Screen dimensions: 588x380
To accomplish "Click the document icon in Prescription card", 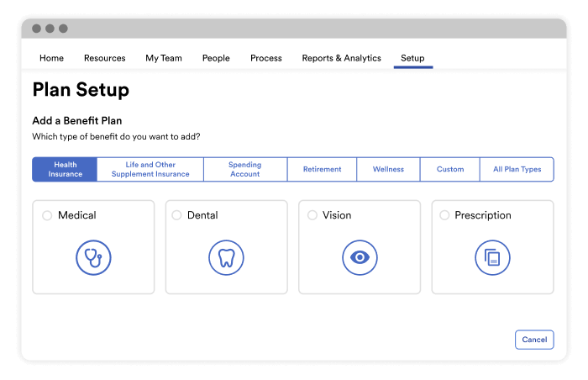I will [x=492, y=257].
